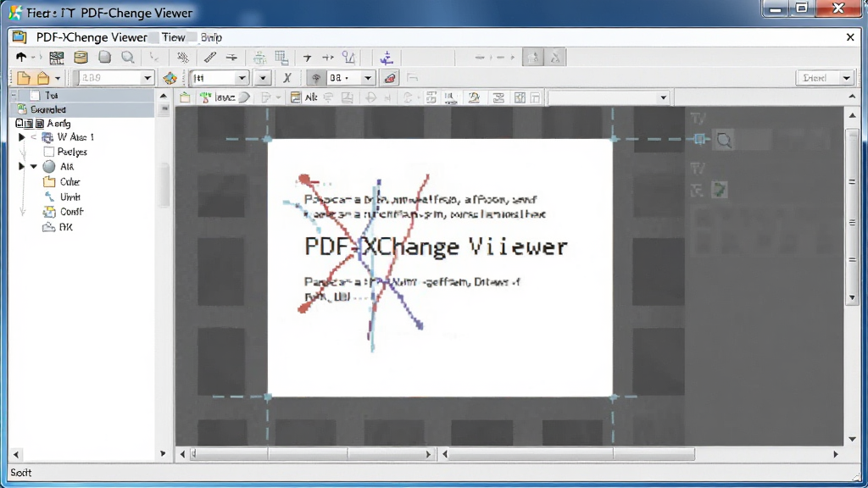Close the menu bar with its X button
Viewport: 868px width, 488px height.
click(850, 37)
